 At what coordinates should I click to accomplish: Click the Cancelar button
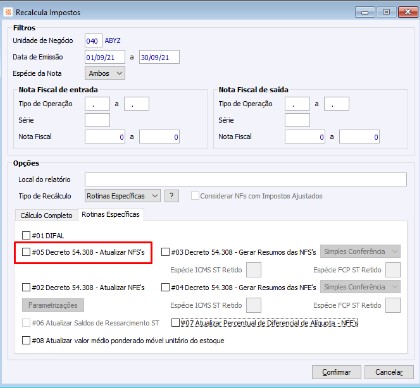coord(389,372)
